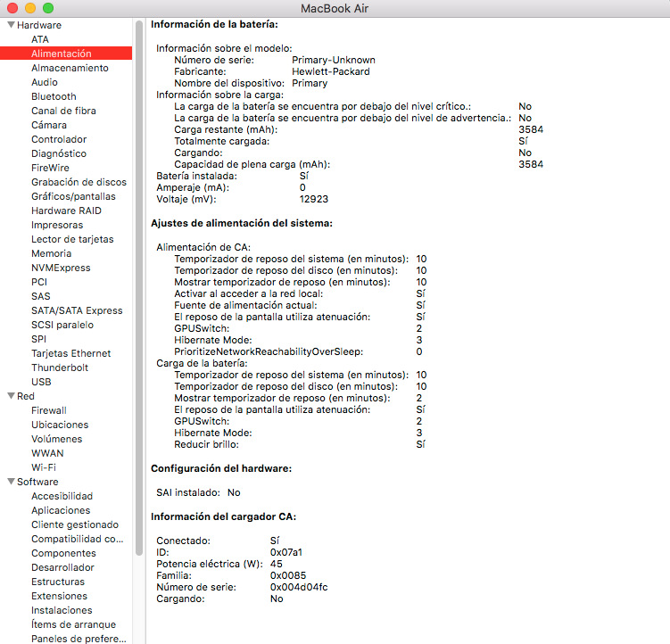Open Almacenamiento in the sidebar
The image size is (670, 644).
point(70,68)
